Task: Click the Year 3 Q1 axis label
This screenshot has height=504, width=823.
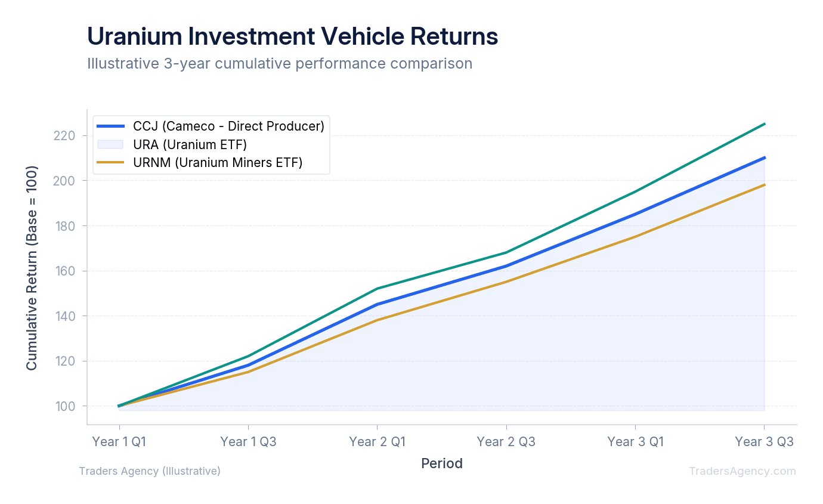Action: (x=635, y=441)
